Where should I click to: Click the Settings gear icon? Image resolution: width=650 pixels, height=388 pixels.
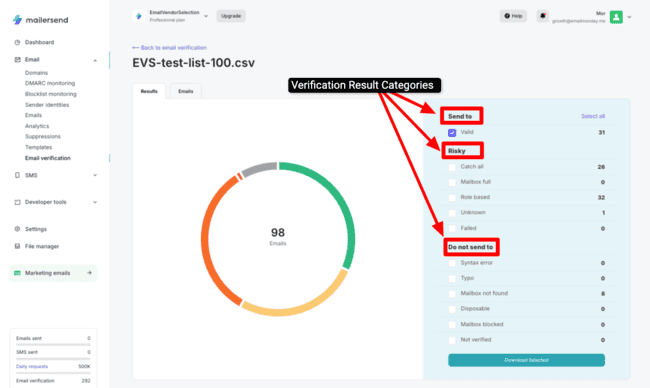17,229
